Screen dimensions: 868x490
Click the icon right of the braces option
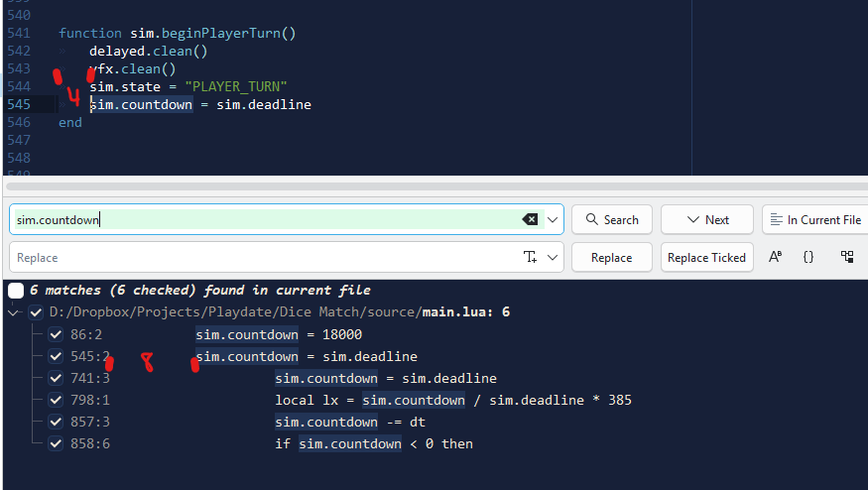point(846,257)
